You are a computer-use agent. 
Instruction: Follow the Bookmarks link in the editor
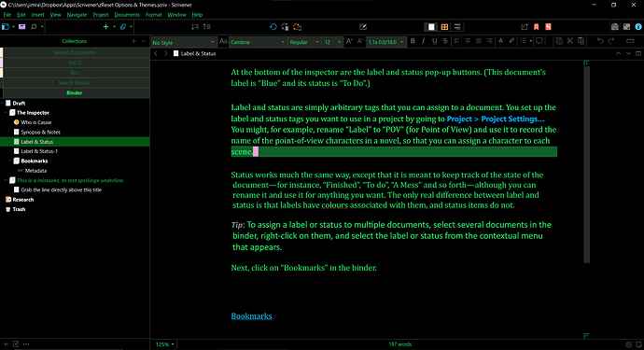[251, 315]
